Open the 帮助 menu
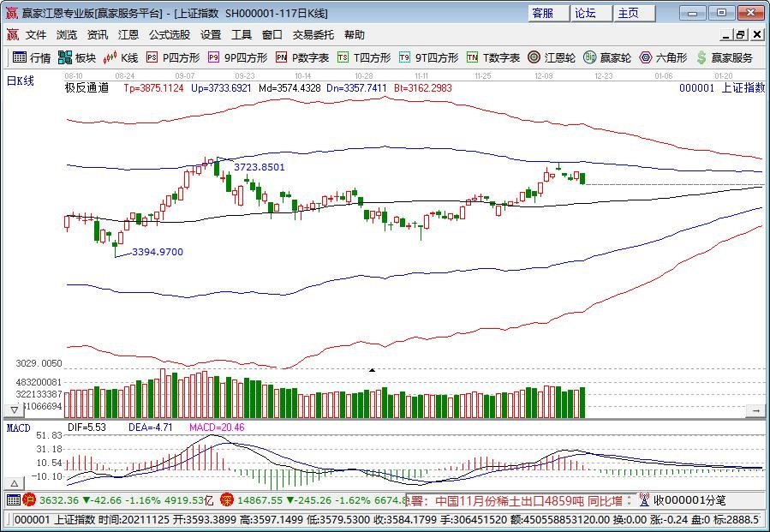 click(354, 35)
